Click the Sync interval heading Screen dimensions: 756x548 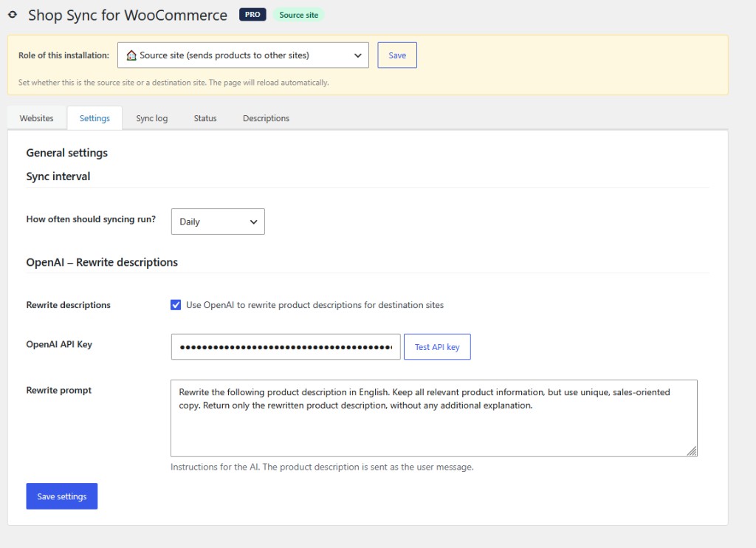(58, 177)
